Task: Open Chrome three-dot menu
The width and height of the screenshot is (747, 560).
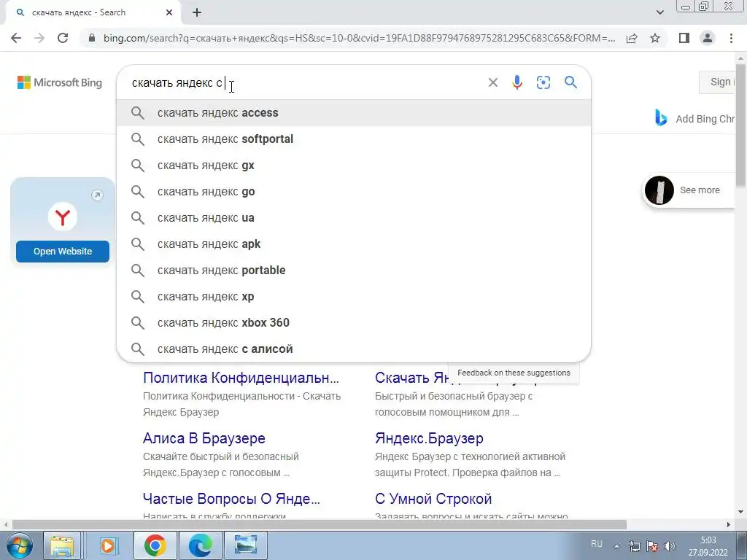Action: (x=731, y=38)
